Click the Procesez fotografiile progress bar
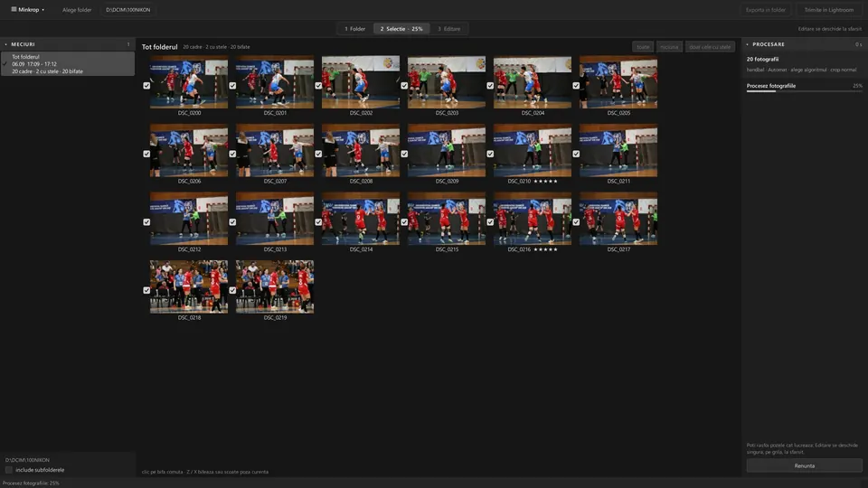This screenshot has height=488, width=868. pyautogui.click(x=804, y=90)
